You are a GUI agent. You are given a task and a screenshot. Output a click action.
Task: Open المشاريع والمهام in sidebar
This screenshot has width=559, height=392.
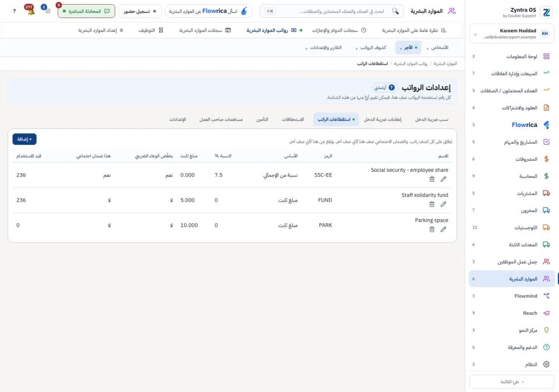[512, 142]
